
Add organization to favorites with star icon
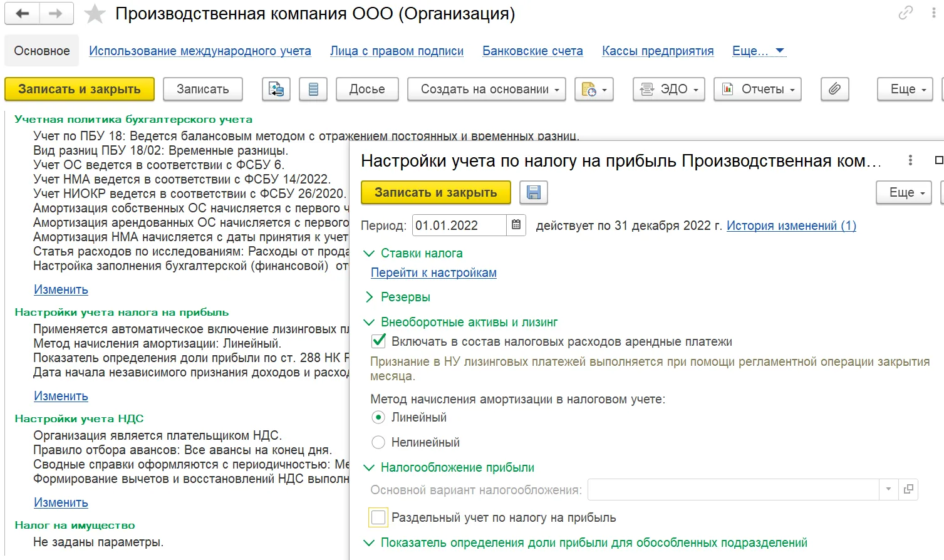95,14
